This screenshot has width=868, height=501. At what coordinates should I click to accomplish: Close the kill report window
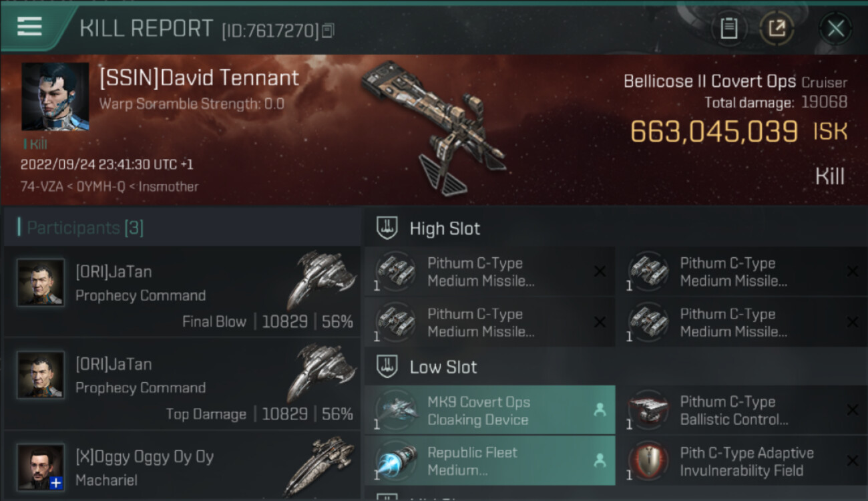(836, 29)
